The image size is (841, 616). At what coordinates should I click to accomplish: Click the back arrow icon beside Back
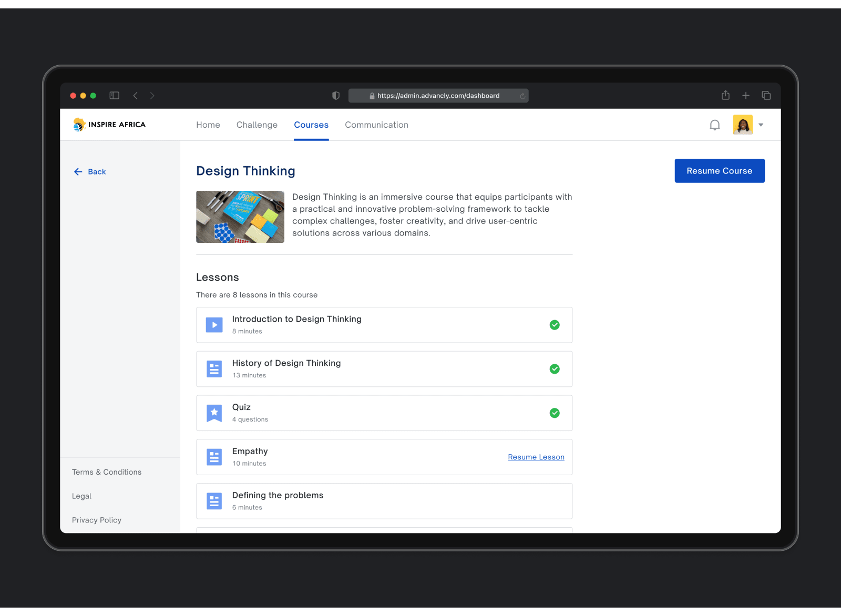(x=78, y=172)
